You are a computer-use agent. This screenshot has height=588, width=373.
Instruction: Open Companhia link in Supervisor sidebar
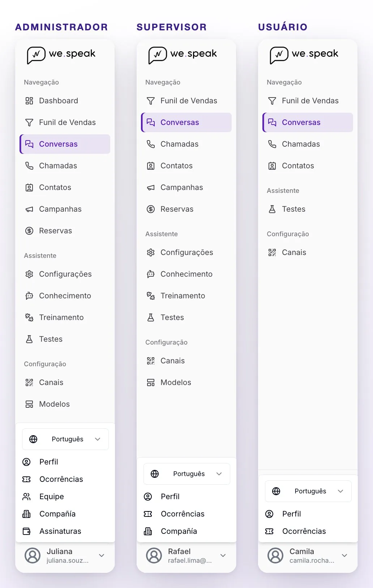pyautogui.click(x=186, y=531)
